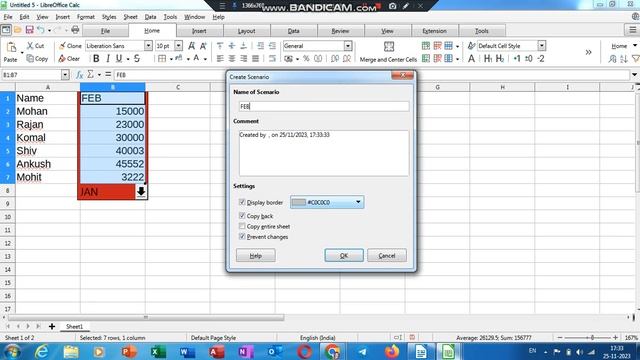Click the Underline icon
This screenshot has width=640, height=360.
click(x=119, y=59)
